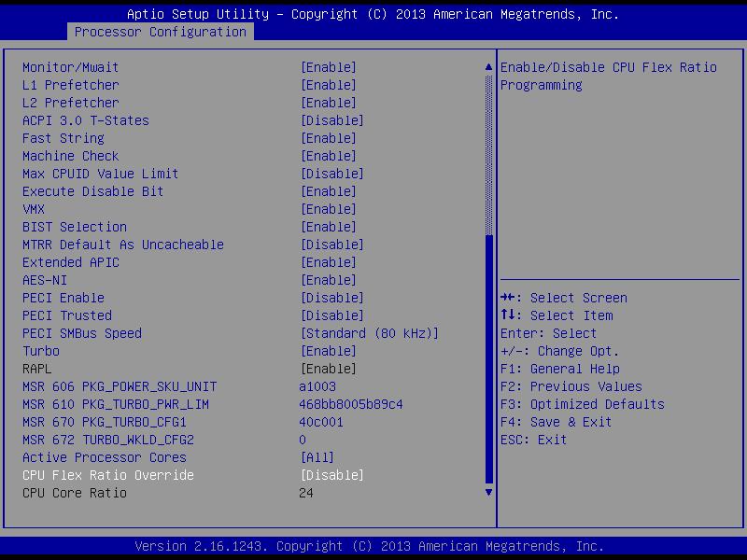The width and height of the screenshot is (747, 560).
Task: Select MSR 610 PKG_TURBO_PWR_LIM row
Action: [x=116, y=404]
